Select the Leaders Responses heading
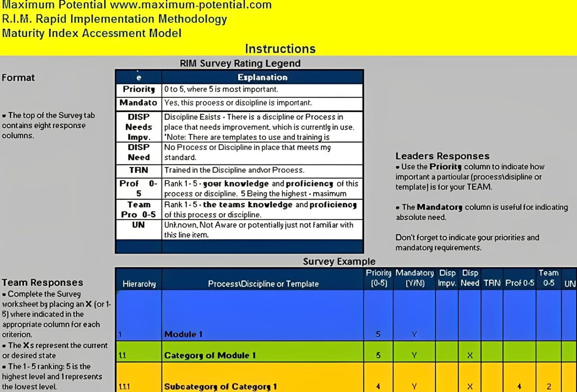This screenshot has height=392, width=577. click(442, 156)
